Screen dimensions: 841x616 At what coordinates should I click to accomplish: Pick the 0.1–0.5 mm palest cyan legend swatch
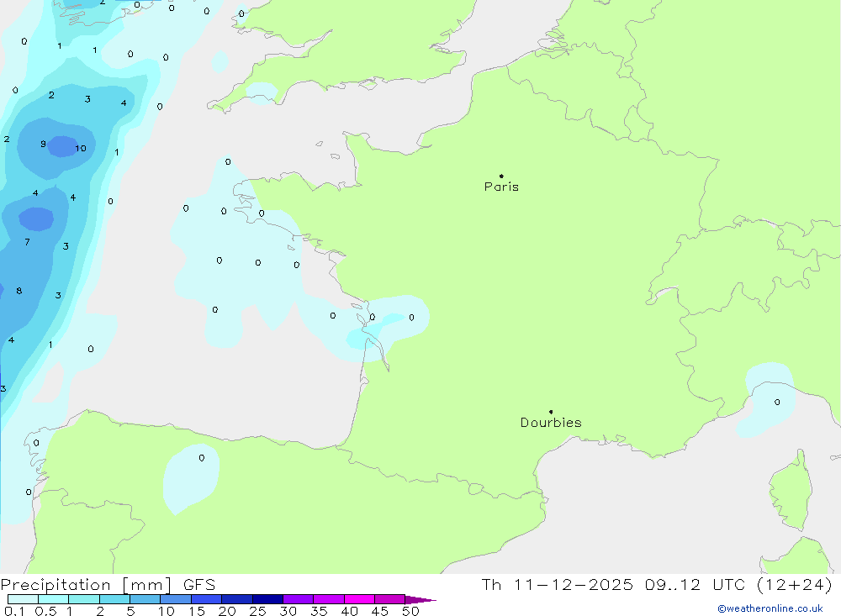point(23,599)
